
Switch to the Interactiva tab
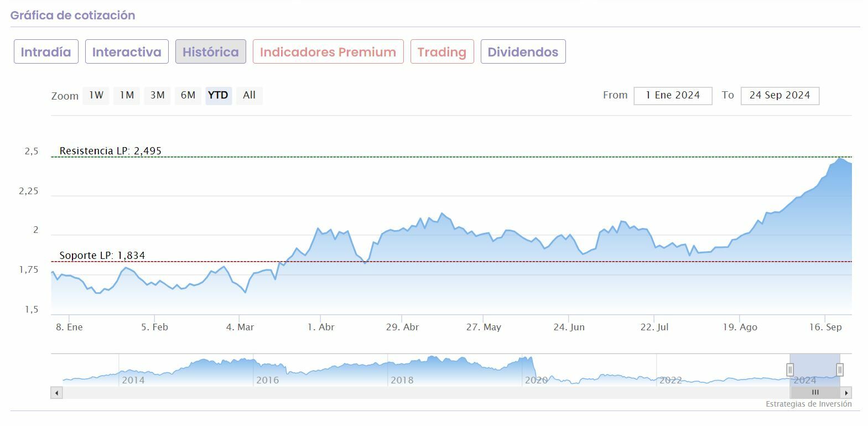[127, 52]
